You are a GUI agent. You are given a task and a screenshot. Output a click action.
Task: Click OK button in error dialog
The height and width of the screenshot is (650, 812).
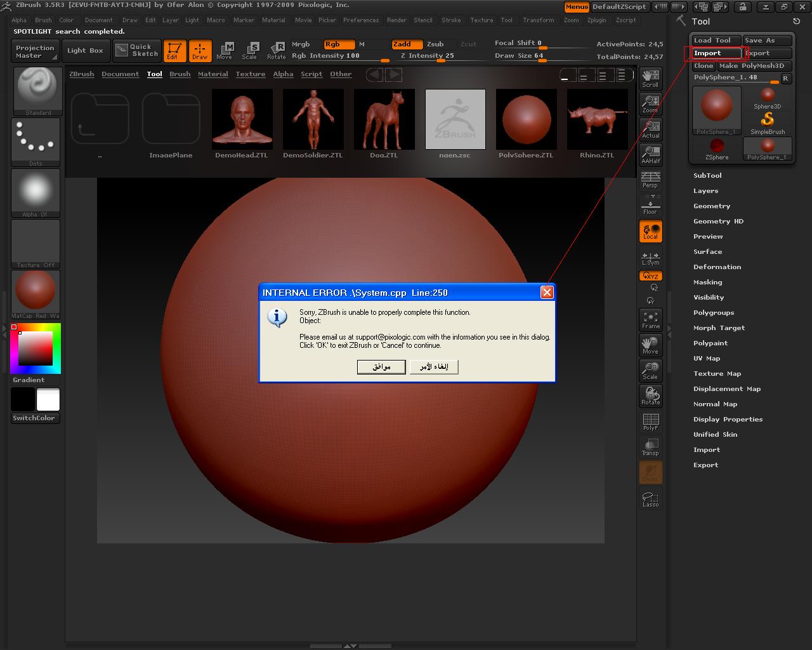[381, 367]
